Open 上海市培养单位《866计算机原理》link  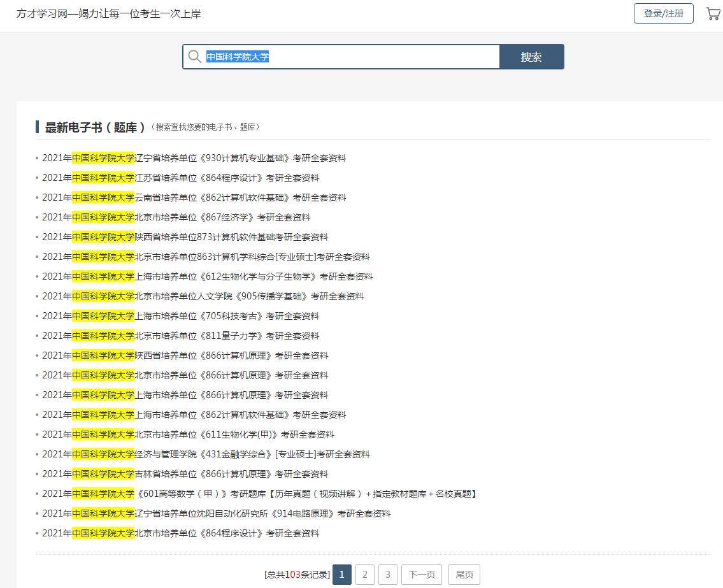coord(185,395)
